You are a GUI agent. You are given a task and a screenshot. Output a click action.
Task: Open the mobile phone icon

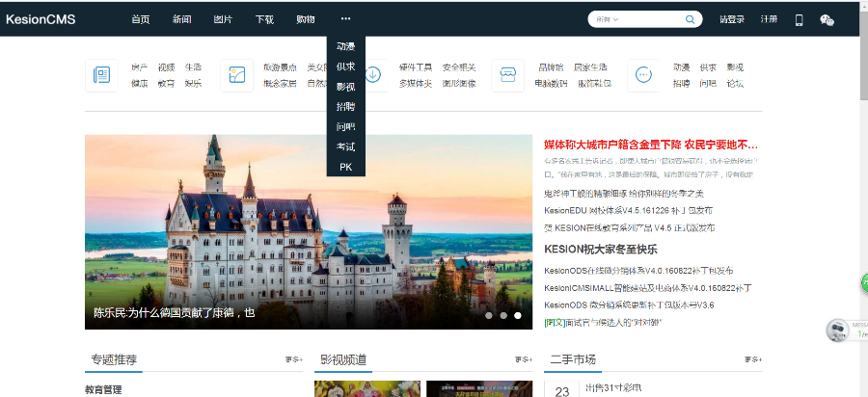799,19
